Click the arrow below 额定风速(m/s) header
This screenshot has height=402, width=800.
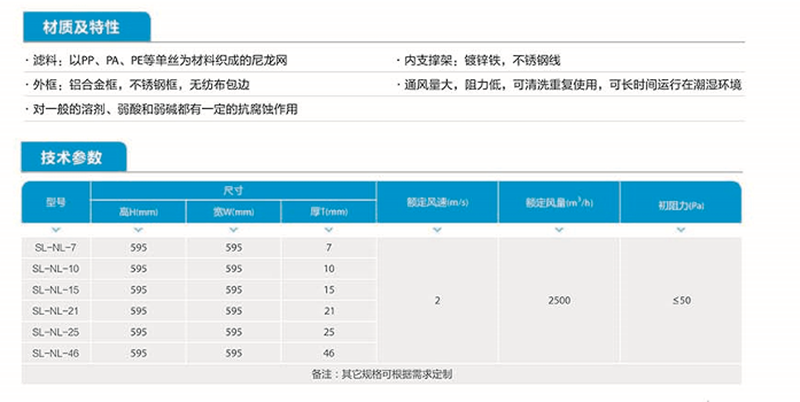[x=437, y=231]
